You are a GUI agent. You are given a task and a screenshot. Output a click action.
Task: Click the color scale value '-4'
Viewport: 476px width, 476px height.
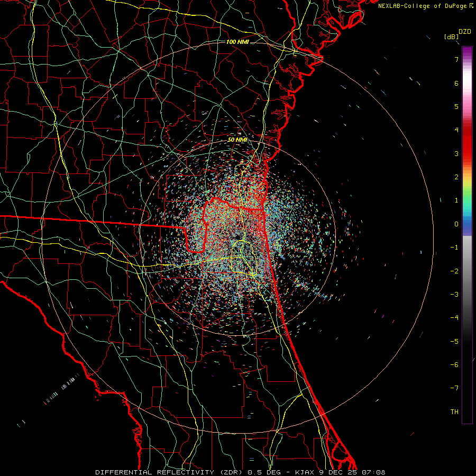[454, 318]
